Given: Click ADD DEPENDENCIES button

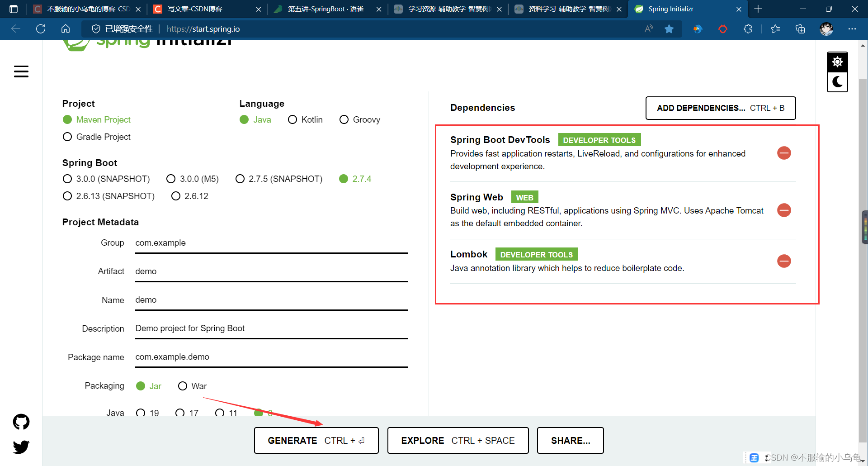Looking at the screenshot, I should point(721,108).
